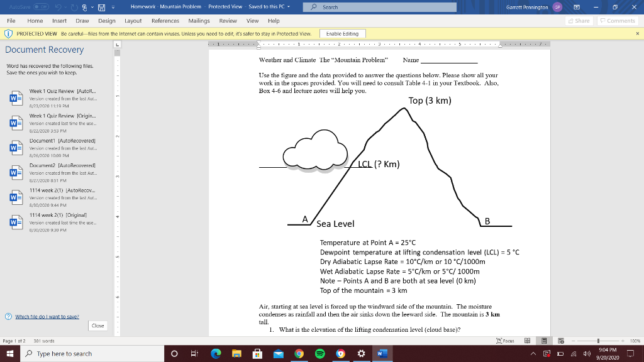This screenshot has height=362, width=644.
Task: Open Web Layout view from status bar
Action: [x=561, y=341]
